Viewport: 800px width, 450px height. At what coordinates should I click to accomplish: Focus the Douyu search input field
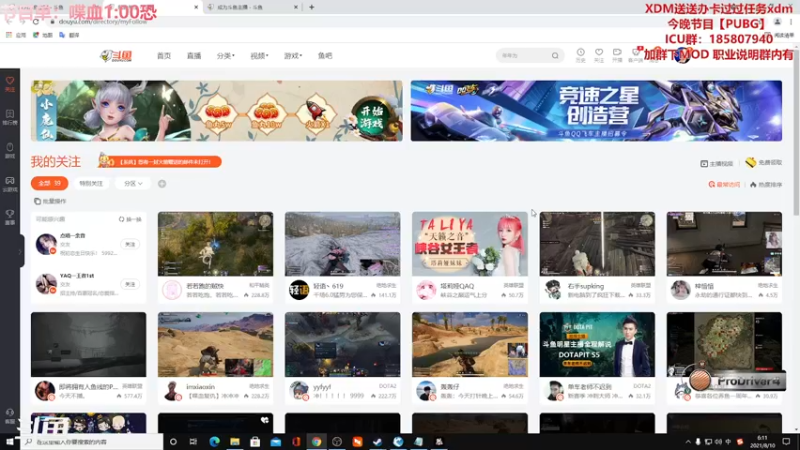pyautogui.click(x=524, y=56)
